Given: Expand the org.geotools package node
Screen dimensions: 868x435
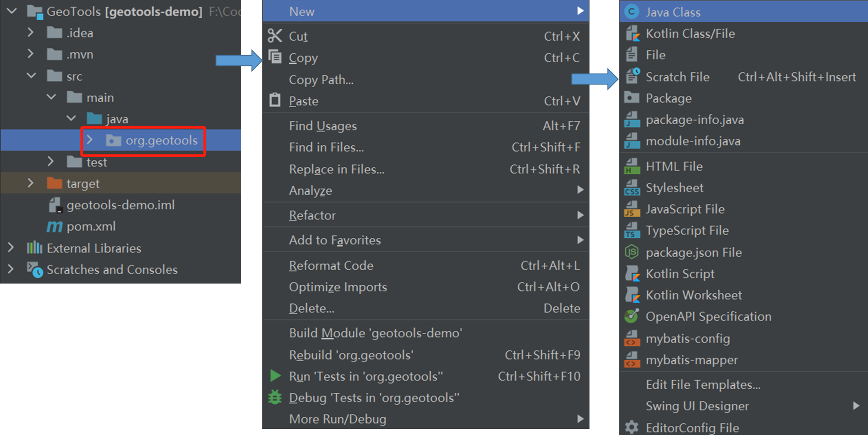Looking at the screenshot, I should pos(90,140).
